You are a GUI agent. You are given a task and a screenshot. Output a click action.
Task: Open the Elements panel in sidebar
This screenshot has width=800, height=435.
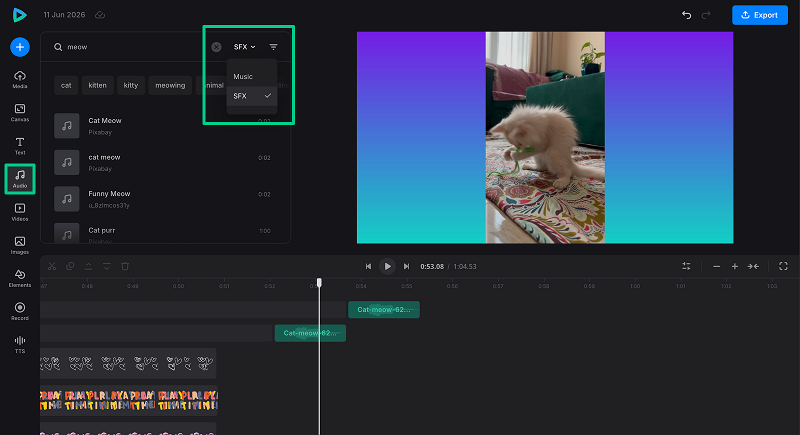click(20, 278)
